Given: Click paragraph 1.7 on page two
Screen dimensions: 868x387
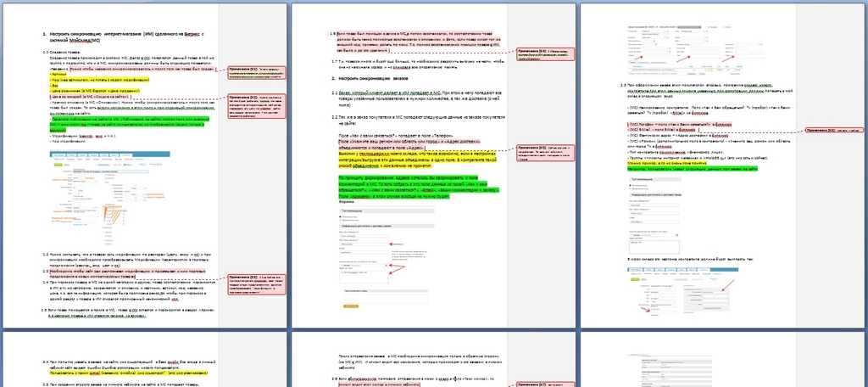Looking at the screenshot, I should pyautogui.click(x=416, y=64).
